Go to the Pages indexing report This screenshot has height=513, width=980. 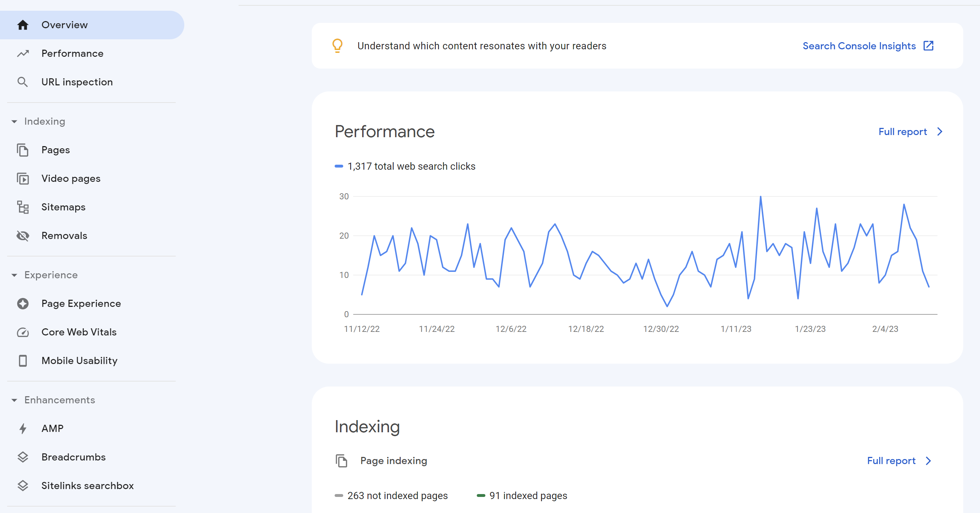(92, 150)
